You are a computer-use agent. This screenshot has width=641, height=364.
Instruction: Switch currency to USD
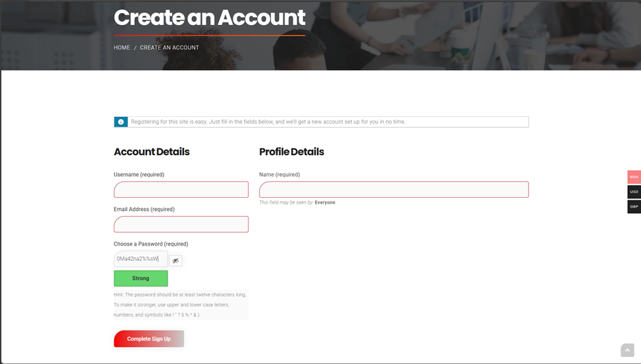(x=634, y=192)
